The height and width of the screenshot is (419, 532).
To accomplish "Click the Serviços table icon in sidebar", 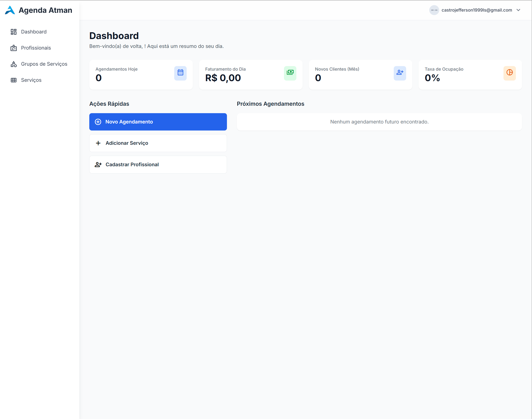I will coord(13,80).
